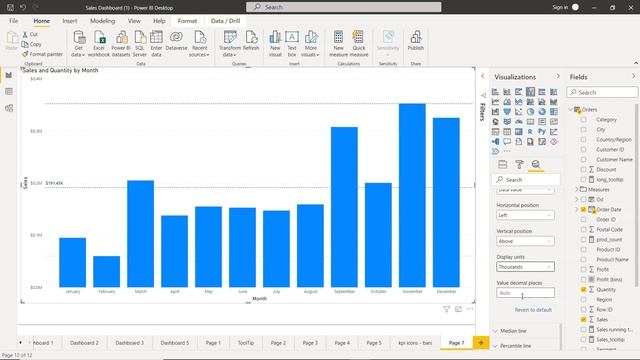Expand the Filters pane
640x360 pixels.
[483, 76]
